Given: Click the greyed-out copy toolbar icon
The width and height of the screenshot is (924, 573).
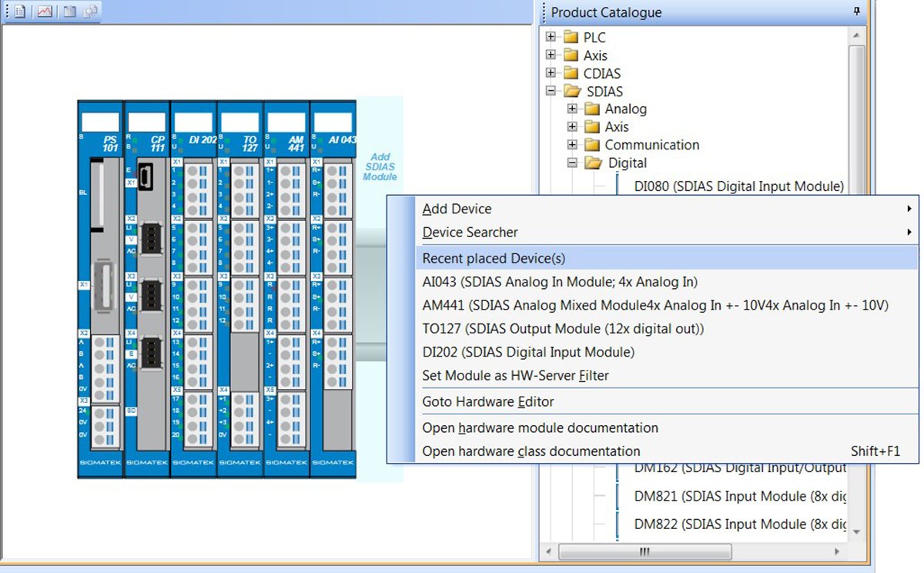Looking at the screenshot, I should coord(90,12).
